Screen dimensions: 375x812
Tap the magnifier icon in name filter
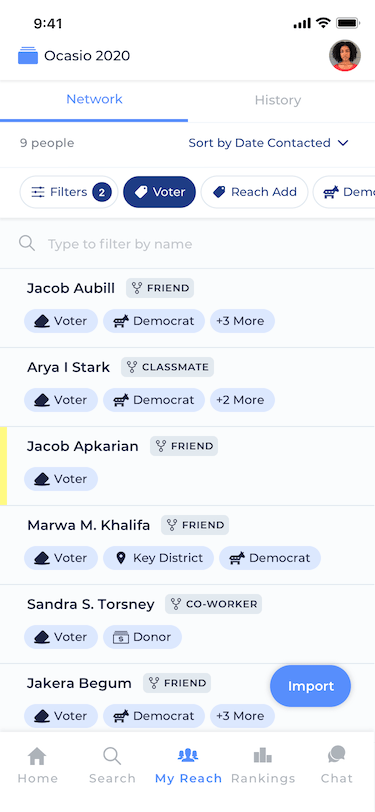point(27,243)
